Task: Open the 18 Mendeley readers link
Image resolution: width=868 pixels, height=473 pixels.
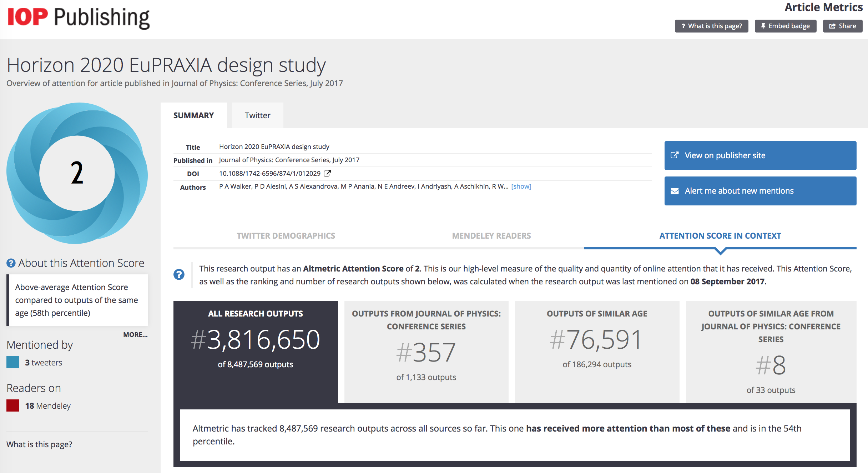Action: (x=48, y=406)
